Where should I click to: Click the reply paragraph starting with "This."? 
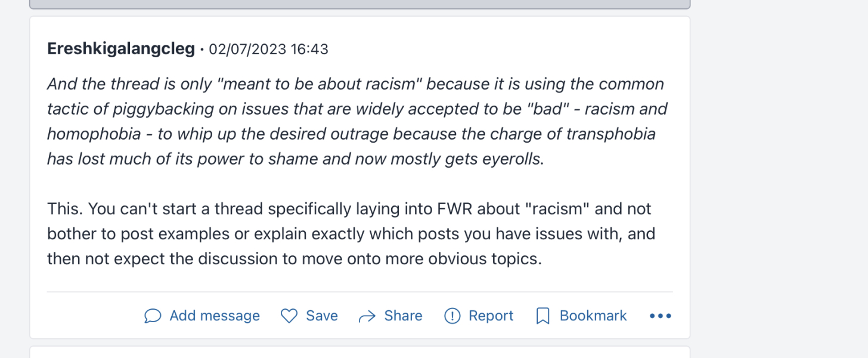(351, 234)
